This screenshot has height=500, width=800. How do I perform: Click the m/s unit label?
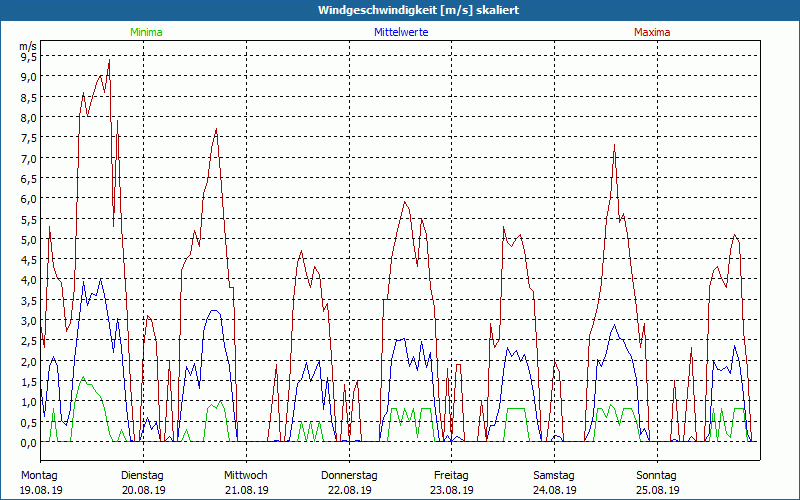(x=28, y=46)
